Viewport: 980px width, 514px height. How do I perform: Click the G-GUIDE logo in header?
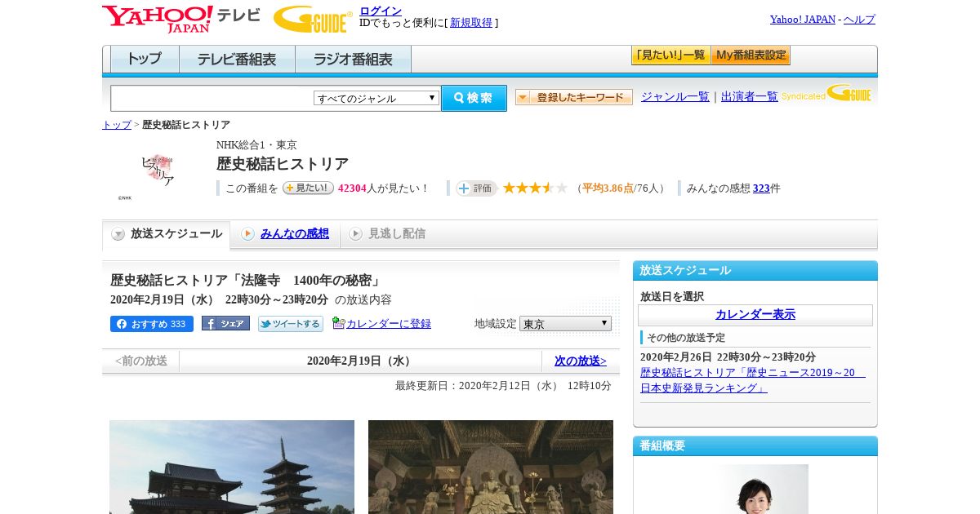point(313,19)
